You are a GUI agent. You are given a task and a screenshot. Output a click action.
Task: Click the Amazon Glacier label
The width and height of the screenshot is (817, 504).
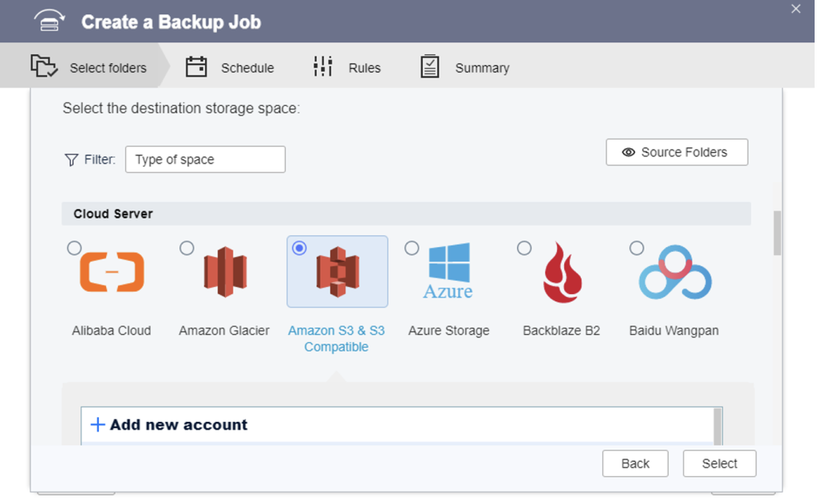(224, 331)
